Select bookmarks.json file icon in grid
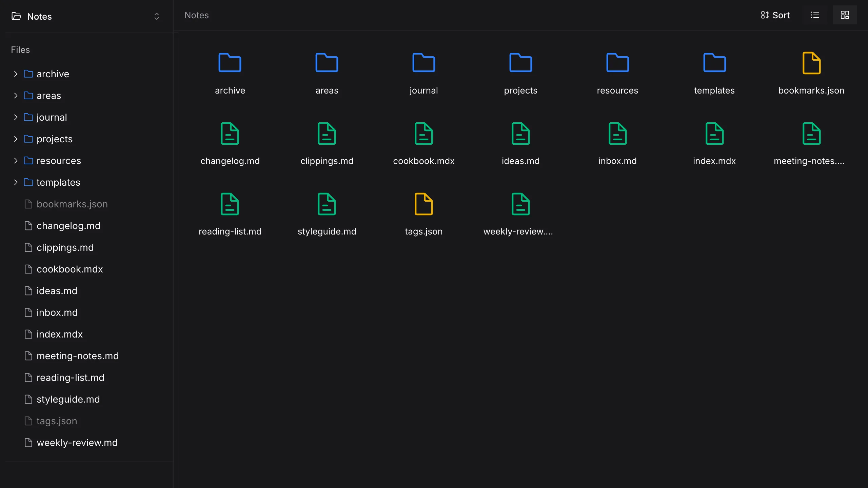Screen dimensions: 868x488 click(x=812, y=63)
